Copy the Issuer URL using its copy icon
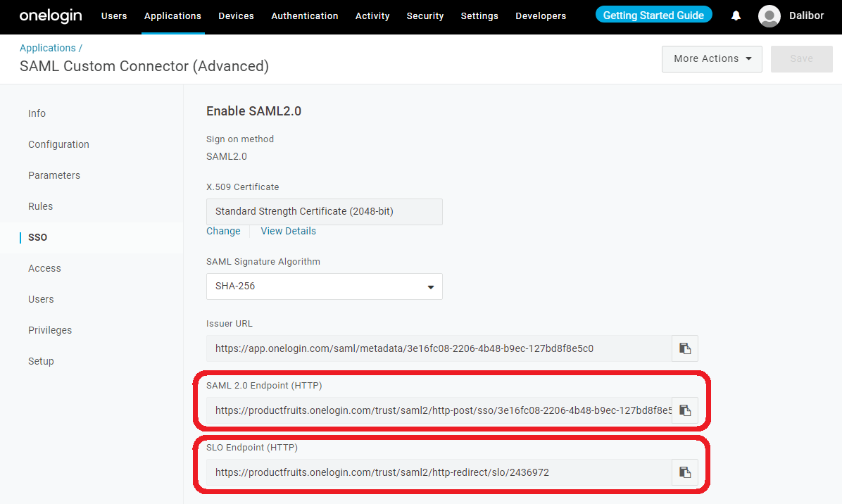This screenshot has width=842, height=504. pos(684,348)
